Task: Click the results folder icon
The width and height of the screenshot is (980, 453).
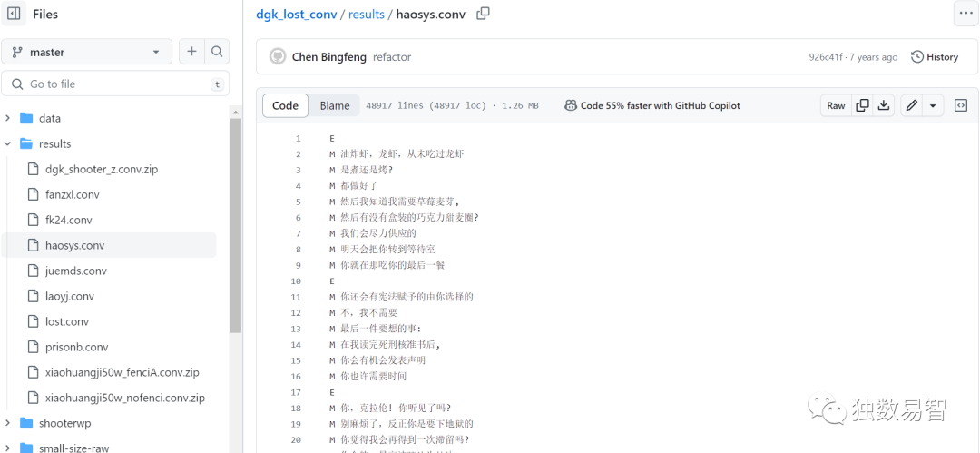Action: coord(26,144)
